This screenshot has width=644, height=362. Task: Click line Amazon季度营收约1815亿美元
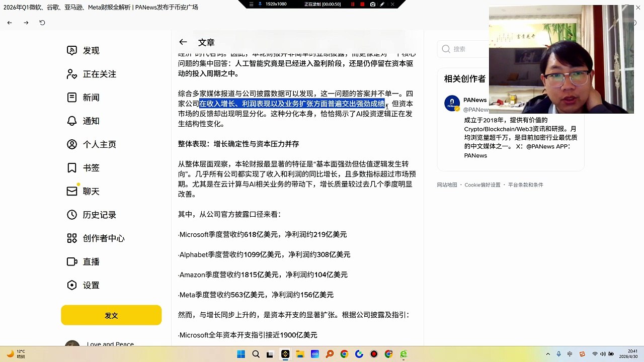tap(263, 275)
